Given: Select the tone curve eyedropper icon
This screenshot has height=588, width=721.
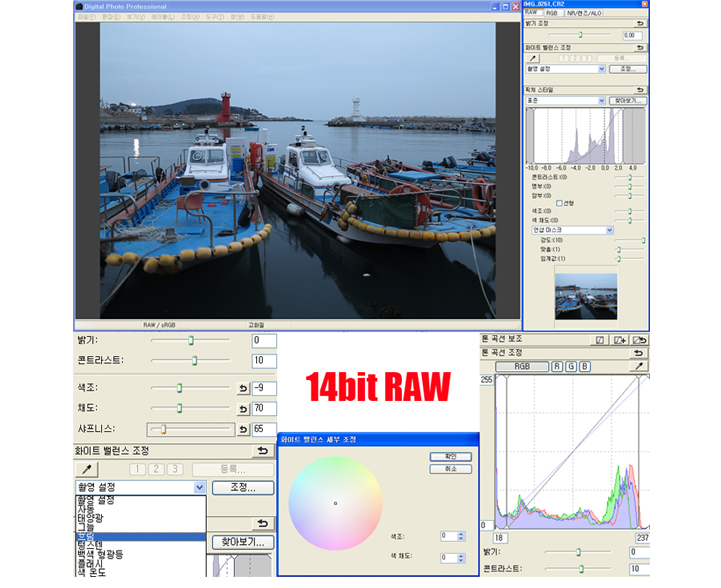Looking at the screenshot, I should (638, 367).
